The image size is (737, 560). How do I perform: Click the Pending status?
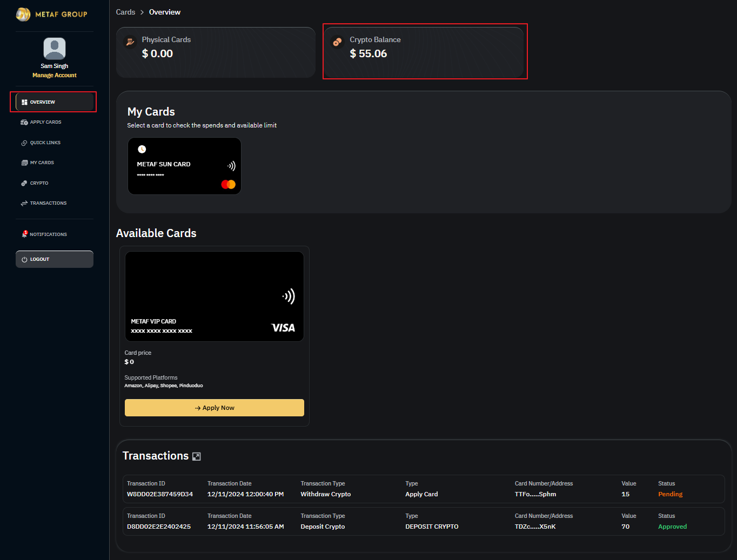point(671,494)
